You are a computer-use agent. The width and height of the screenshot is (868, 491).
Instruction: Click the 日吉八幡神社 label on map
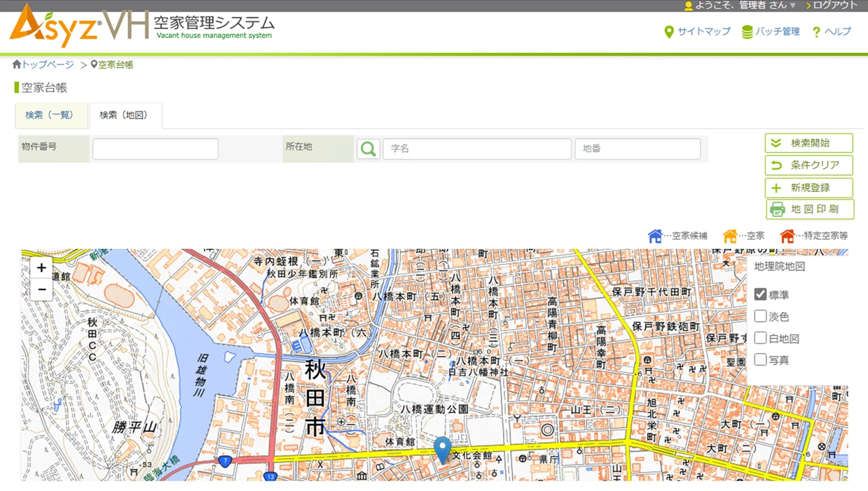tap(478, 372)
